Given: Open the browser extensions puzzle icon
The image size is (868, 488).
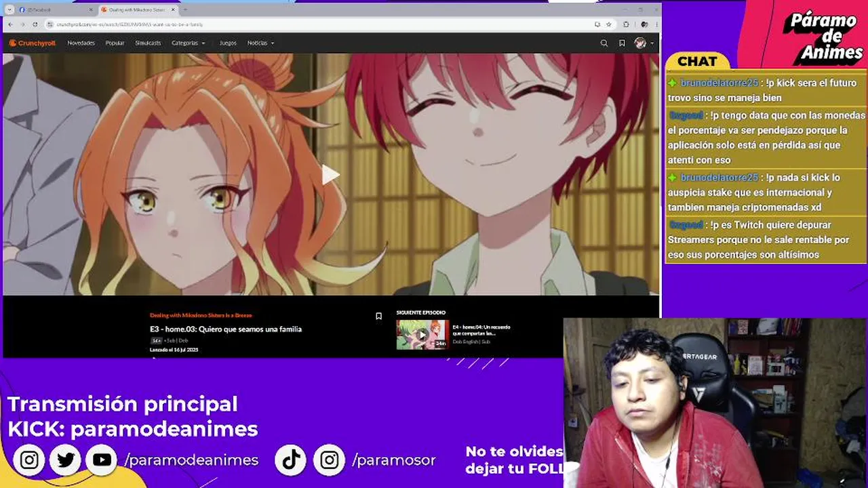Looking at the screenshot, I should (625, 24).
